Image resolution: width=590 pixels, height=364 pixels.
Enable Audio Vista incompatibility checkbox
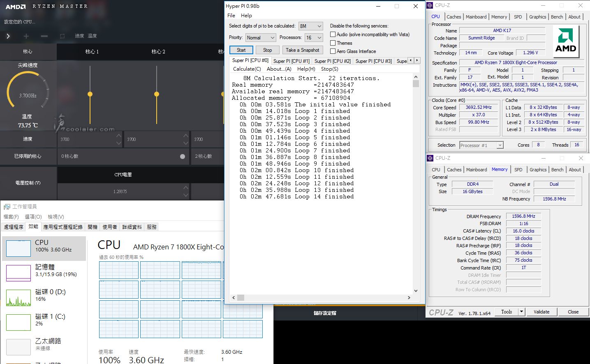click(333, 35)
